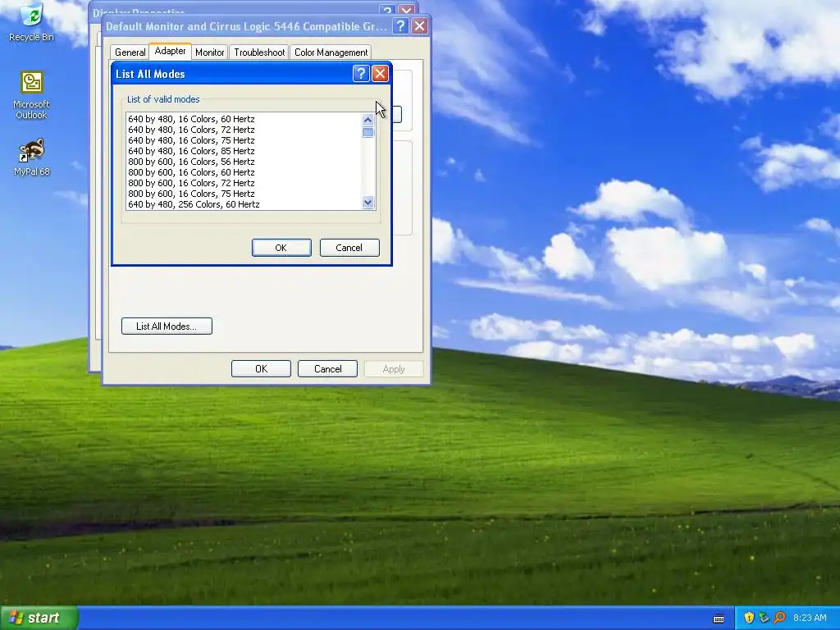Open the Troubleshoot tab
Viewport: 840px width, 630px height.
pos(259,52)
